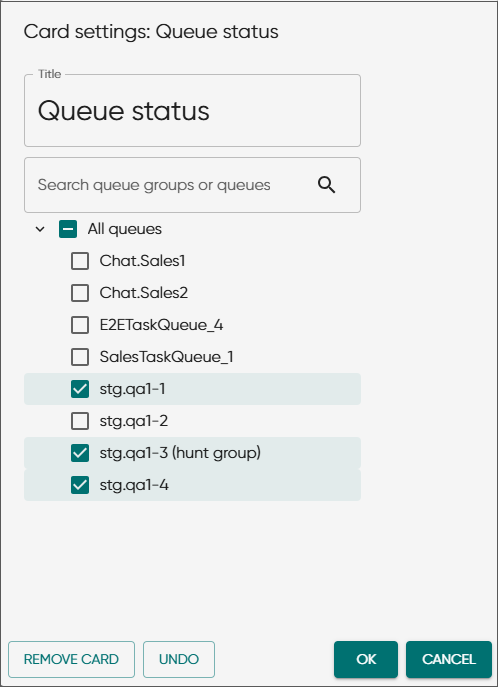Select the SalesTaskQueue_1 label text
498x687 pixels.
166,357
